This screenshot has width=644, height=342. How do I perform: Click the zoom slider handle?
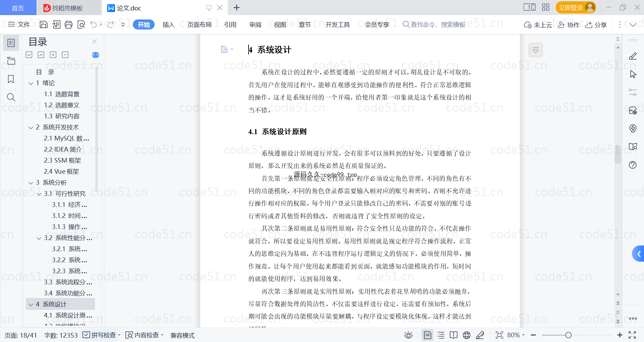pyautogui.click(x=568, y=335)
